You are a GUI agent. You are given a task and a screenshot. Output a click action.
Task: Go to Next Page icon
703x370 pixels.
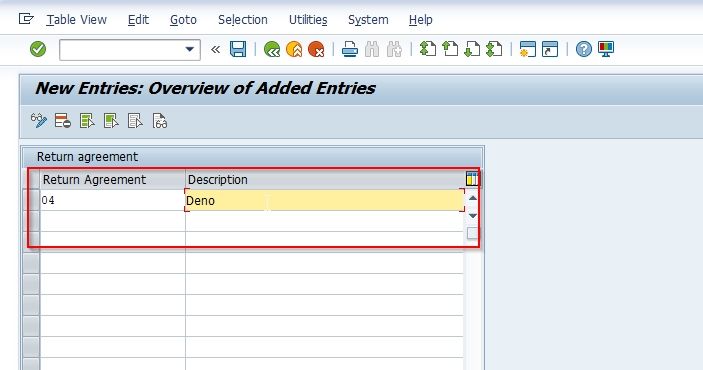[472, 49]
